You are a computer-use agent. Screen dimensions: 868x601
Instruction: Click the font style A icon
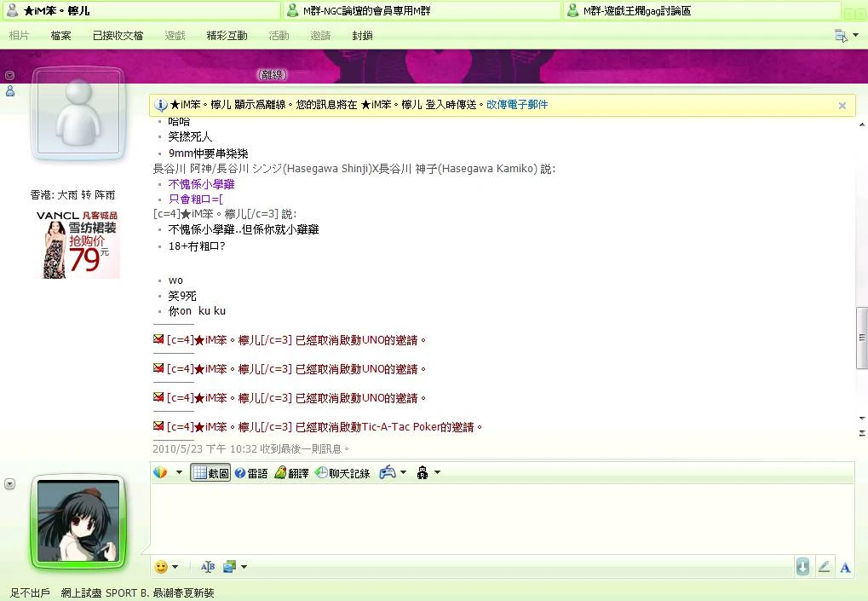845,567
